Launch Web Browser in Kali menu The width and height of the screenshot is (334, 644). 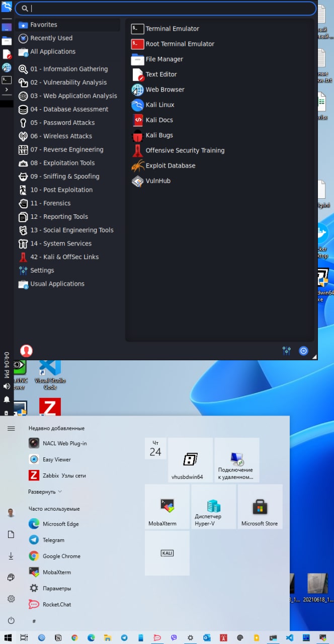[158, 90]
